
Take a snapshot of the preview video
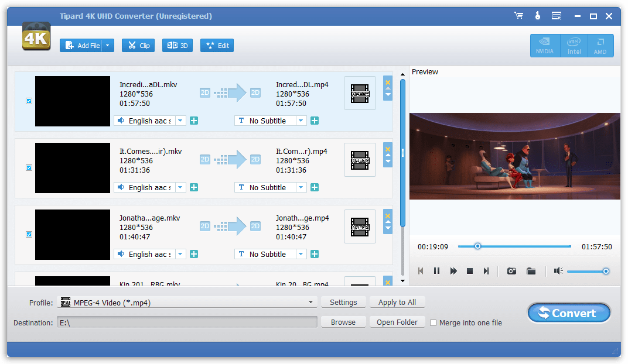pyautogui.click(x=511, y=271)
